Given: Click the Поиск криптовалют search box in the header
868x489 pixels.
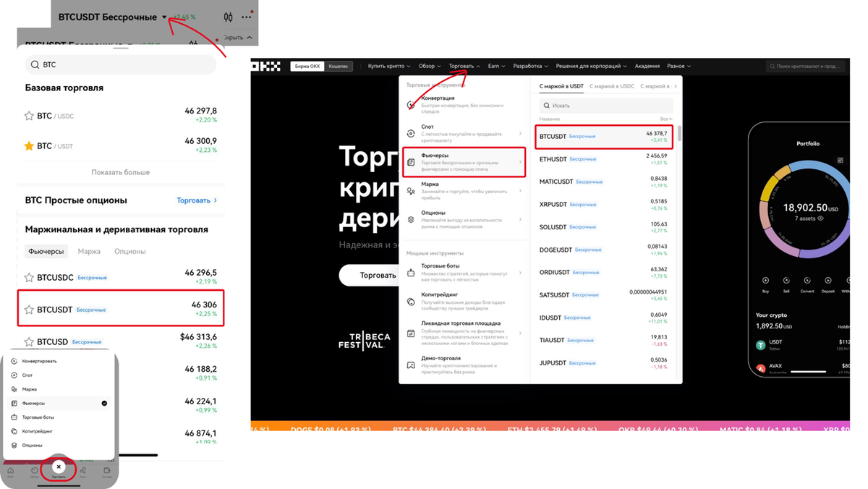Looking at the screenshot, I should click(x=805, y=66).
